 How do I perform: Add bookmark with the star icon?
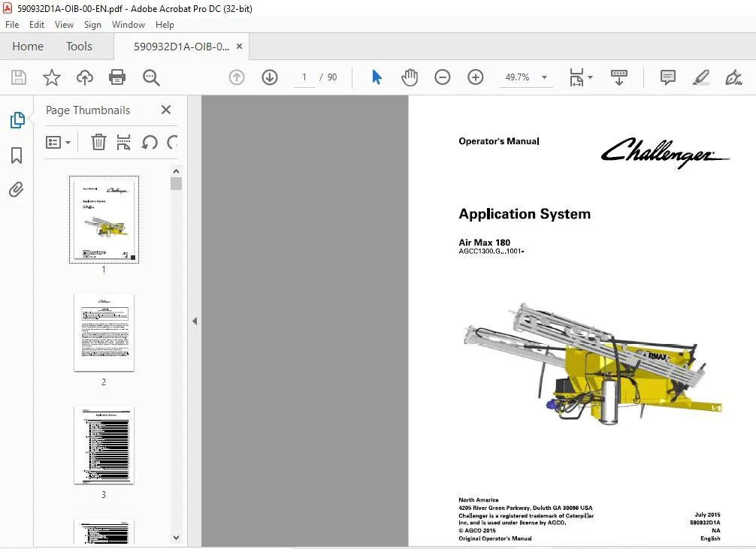pyautogui.click(x=52, y=77)
